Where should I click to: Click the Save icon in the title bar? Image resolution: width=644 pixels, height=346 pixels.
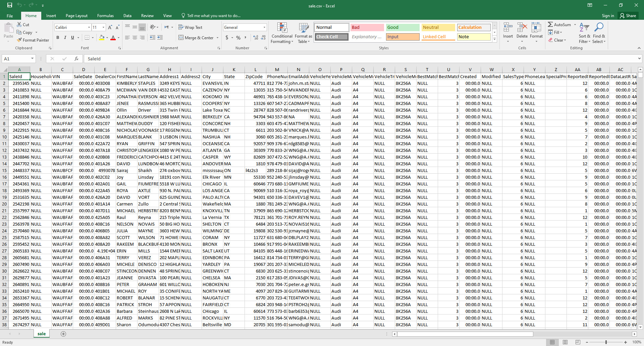point(9,5)
